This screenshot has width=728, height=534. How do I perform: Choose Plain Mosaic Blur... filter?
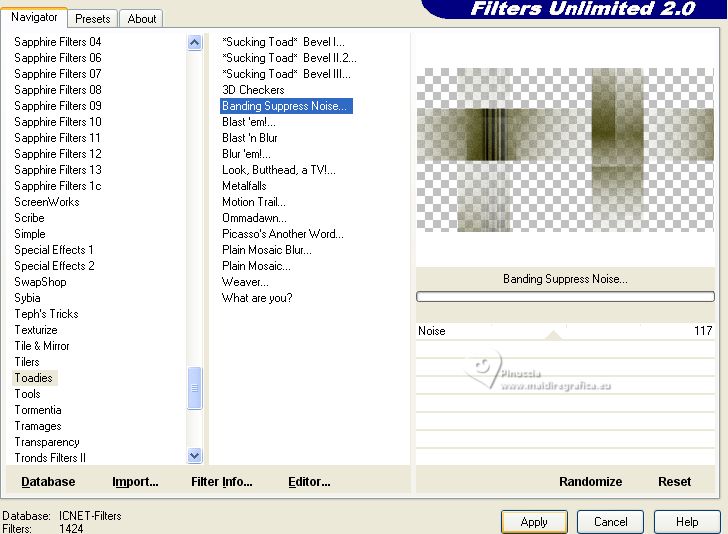coord(267,250)
